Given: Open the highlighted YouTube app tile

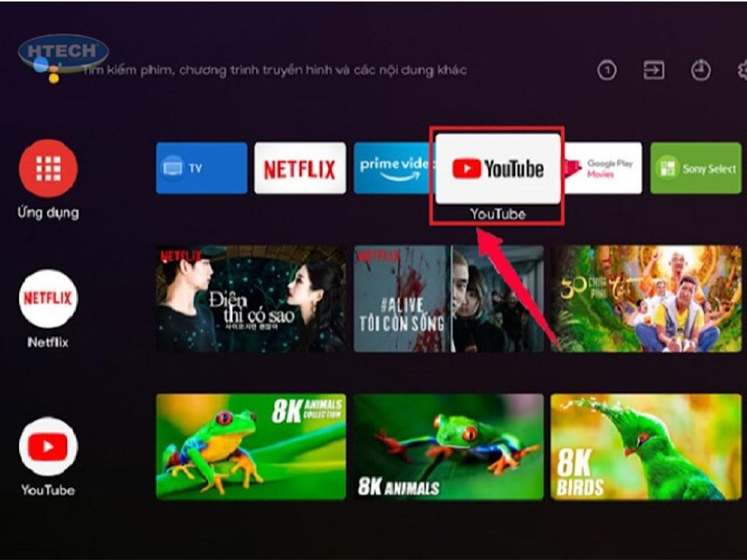Looking at the screenshot, I should click(498, 168).
